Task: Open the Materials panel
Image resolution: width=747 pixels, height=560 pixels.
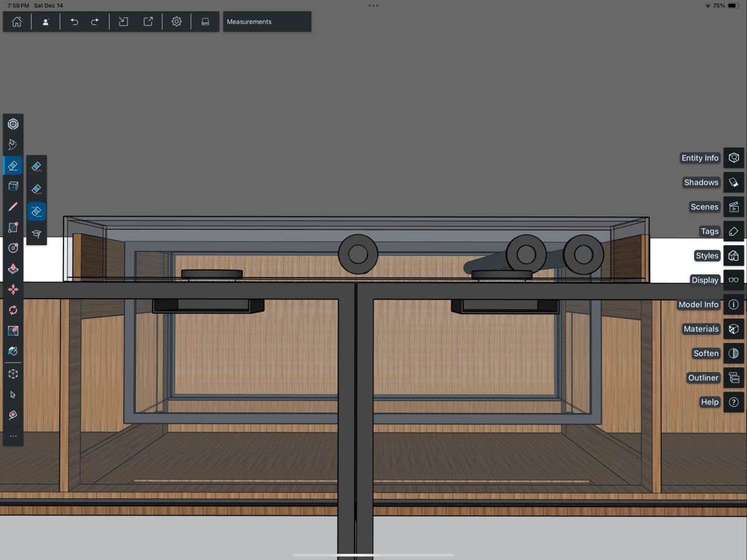Action: (734, 329)
